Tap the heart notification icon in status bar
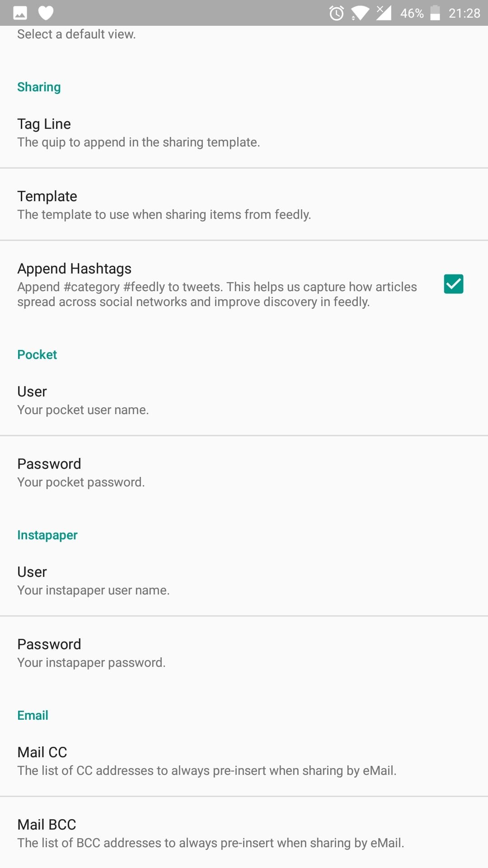This screenshot has height=868, width=488. (x=46, y=13)
